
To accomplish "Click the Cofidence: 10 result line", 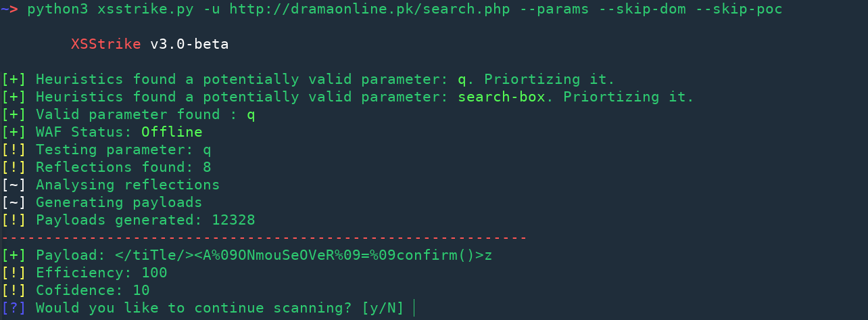I will (x=93, y=290).
